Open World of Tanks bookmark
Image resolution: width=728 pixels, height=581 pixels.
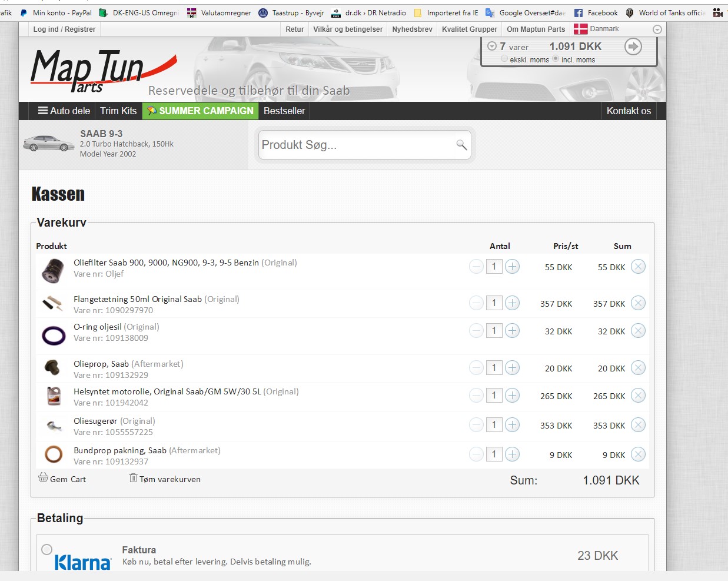tap(666, 12)
